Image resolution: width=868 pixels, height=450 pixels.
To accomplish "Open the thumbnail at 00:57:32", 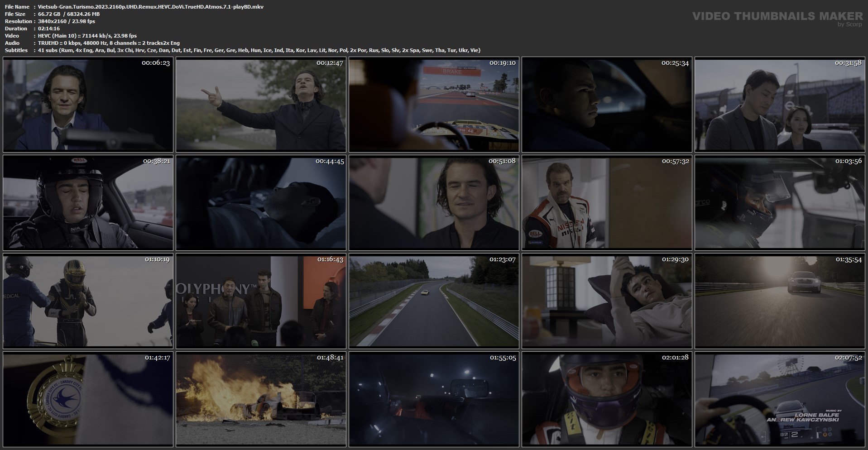I will click(607, 203).
